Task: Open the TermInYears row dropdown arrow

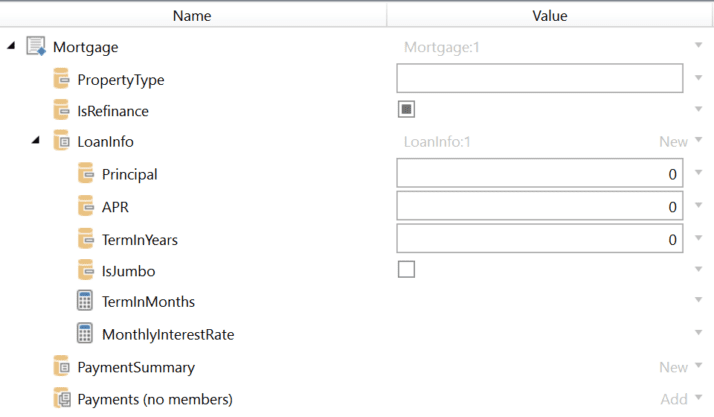Action: pyautogui.click(x=698, y=238)
